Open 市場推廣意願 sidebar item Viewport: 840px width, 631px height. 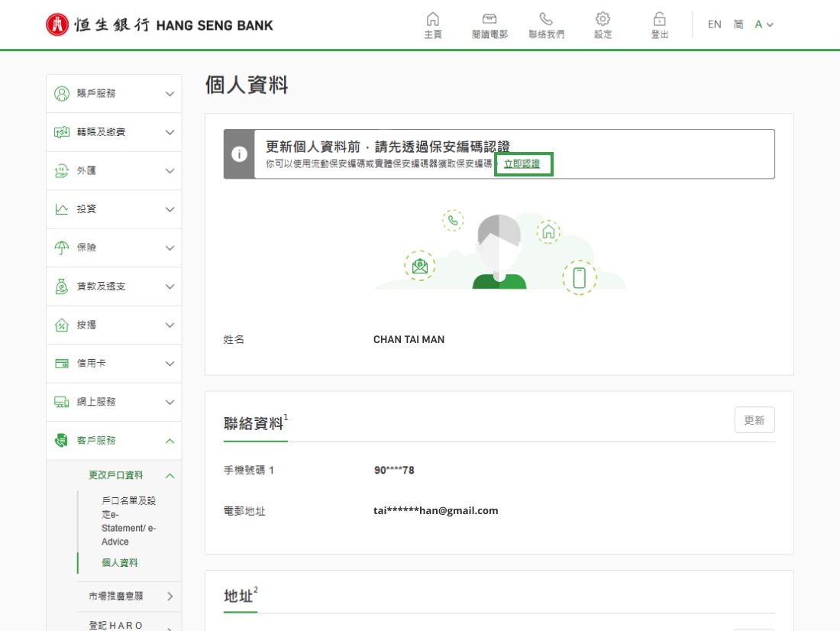pyautogui.click(x=115, y=596)
